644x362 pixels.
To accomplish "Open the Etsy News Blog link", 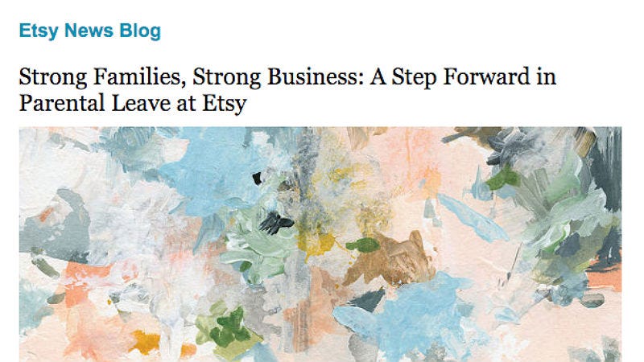I will coord(90,31).
